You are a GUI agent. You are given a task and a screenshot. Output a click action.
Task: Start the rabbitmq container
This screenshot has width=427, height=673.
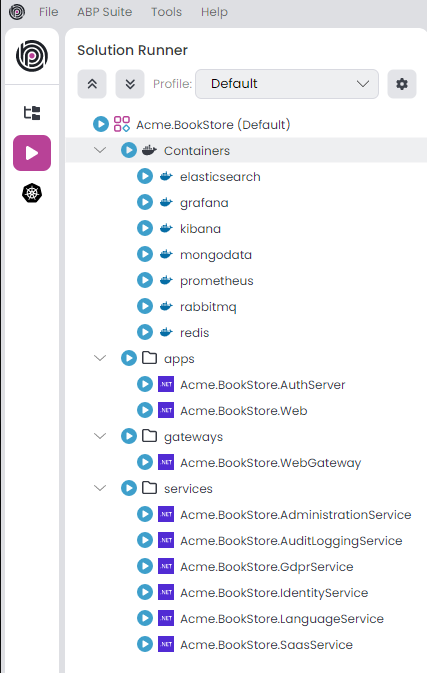[145, 306]
